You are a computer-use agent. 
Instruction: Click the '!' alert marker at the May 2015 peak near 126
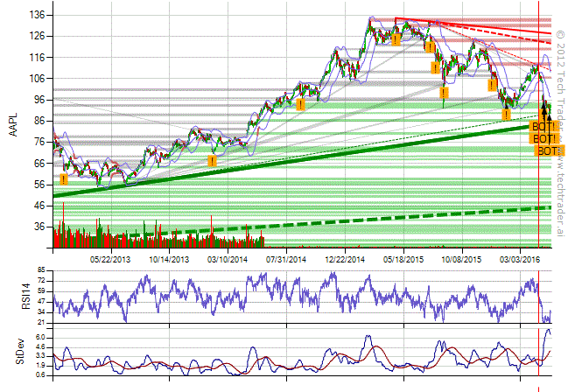pos(396,39)
